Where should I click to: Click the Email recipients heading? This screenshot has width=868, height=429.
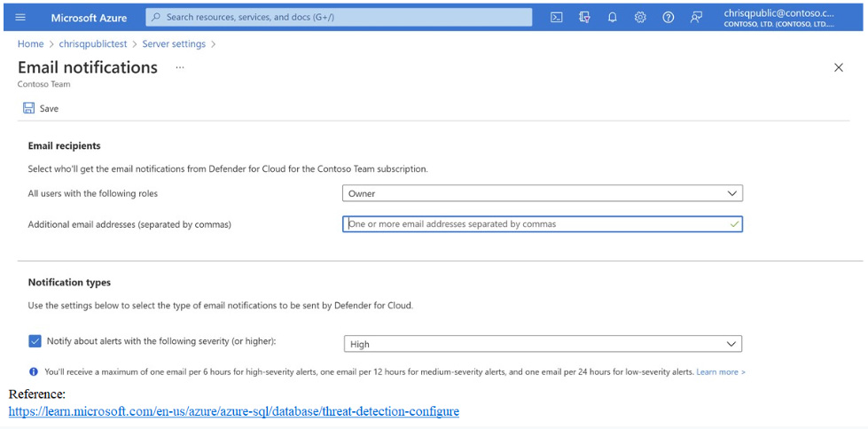(x=64, y=146)
